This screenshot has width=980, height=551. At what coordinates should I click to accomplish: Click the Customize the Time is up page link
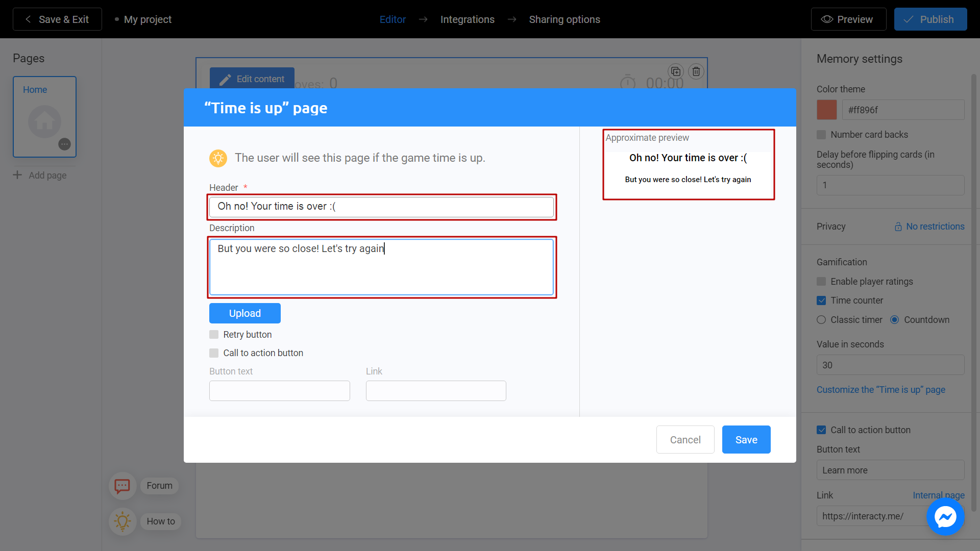880,389
